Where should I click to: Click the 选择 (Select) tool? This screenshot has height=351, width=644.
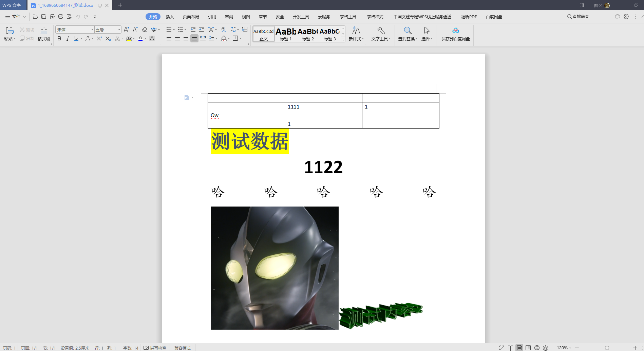427,34
